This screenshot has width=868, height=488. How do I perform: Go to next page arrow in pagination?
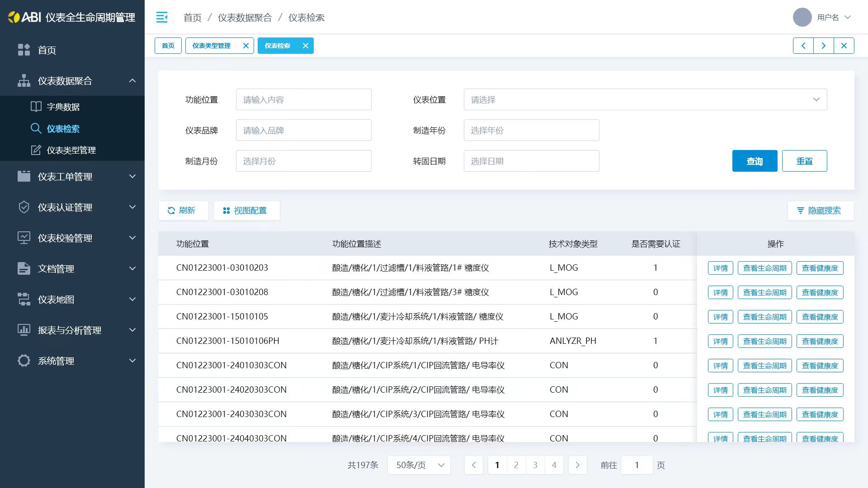[x=577, y=465]
